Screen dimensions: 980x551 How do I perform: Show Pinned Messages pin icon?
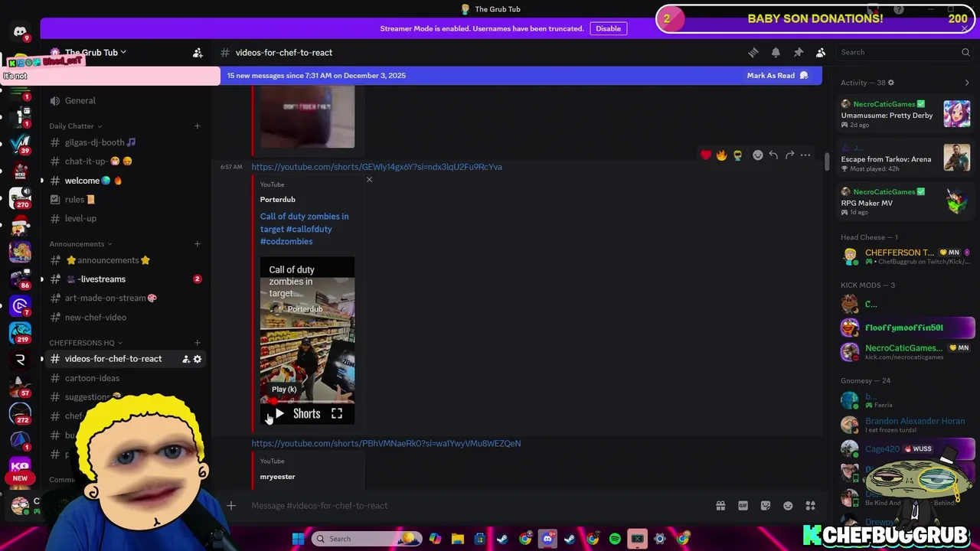pos(798,52)
